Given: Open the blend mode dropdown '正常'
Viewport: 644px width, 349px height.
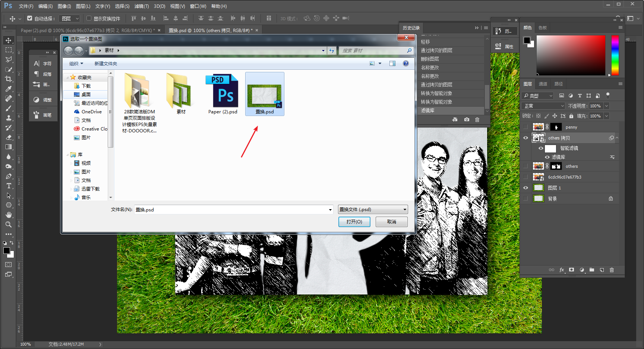Looking at the screenshot, I should point(544,106).
